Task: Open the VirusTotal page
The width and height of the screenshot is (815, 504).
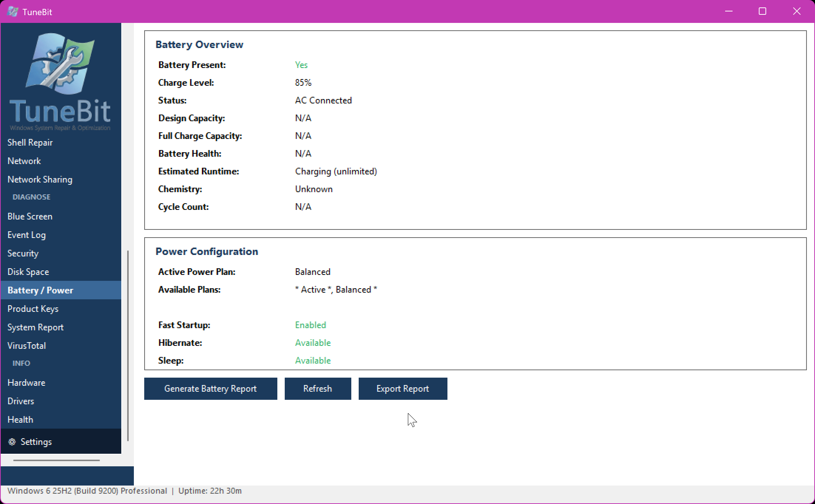Action: (x=61, y=345)
